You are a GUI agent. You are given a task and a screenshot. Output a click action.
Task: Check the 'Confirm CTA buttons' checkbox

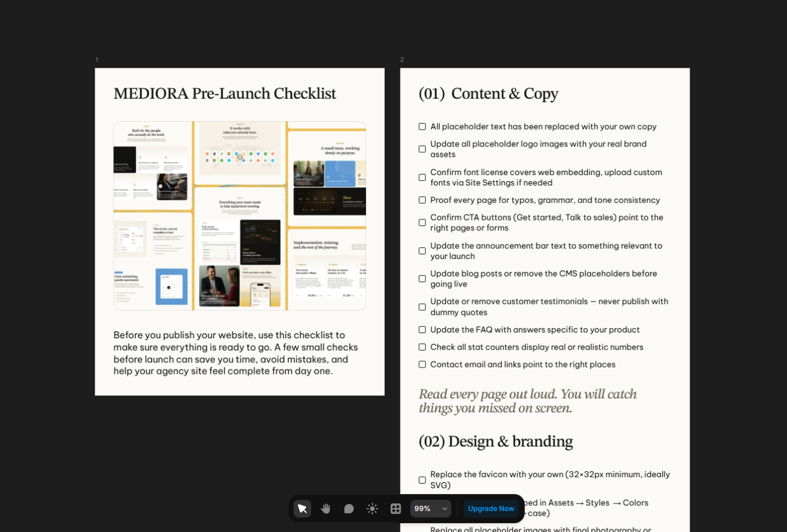(x=422, y=223)
